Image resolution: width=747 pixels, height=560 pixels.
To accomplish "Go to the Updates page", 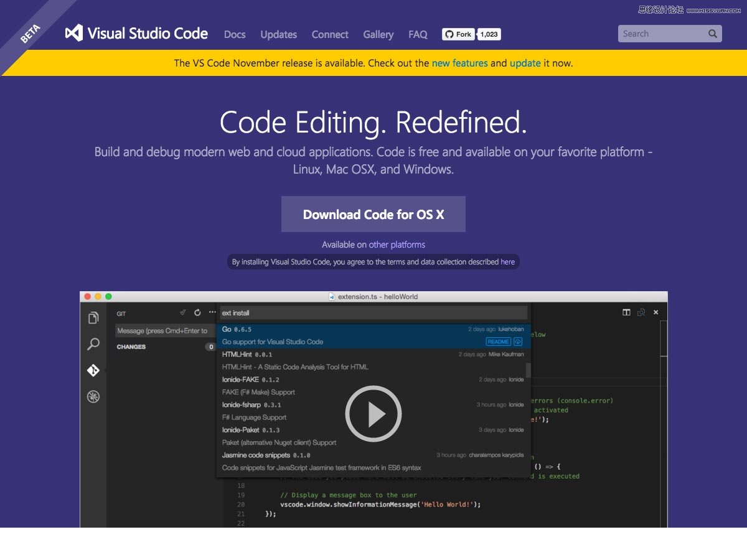I will tap(278, 34).
